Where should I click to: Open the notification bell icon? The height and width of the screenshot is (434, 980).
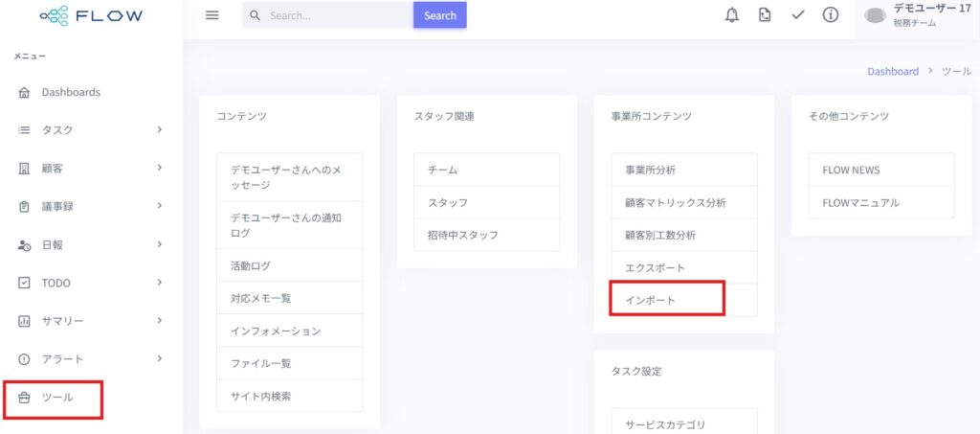(x=731, y=15)
